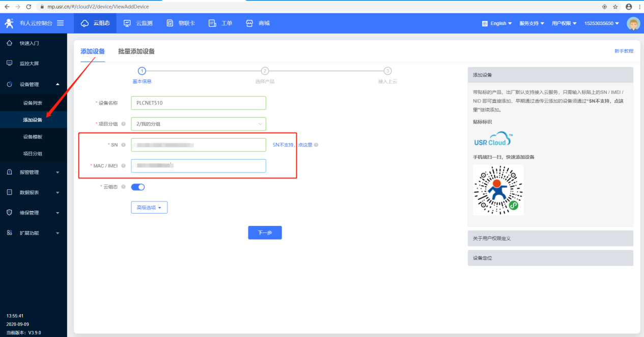
Task: Switch to the 批量添加设备 tab
Action: pos(136,51)
